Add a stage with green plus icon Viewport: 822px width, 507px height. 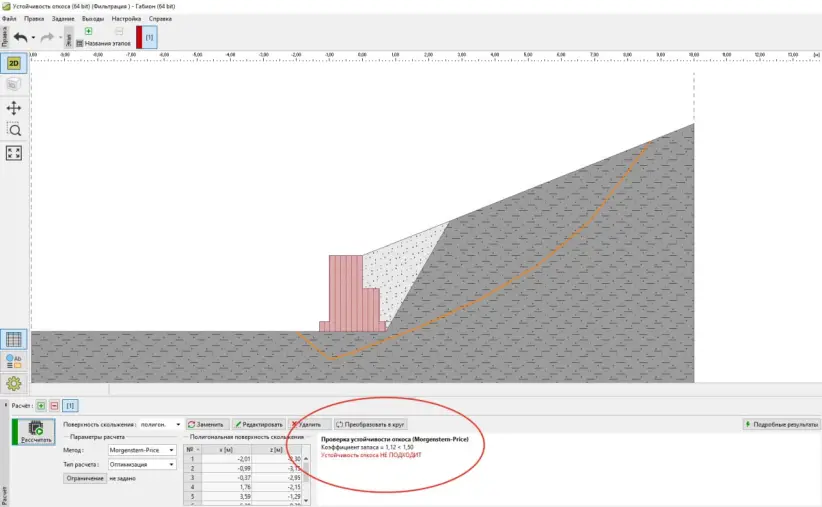(88, 31)
